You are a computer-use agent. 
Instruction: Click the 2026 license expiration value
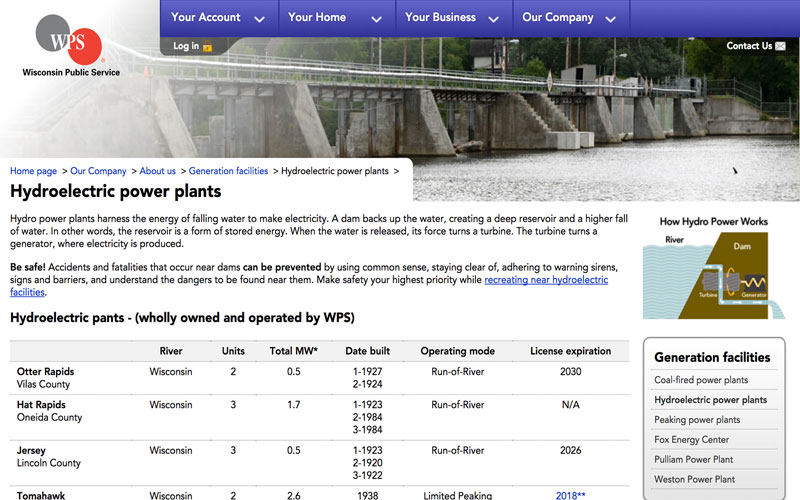coord(570,451)
